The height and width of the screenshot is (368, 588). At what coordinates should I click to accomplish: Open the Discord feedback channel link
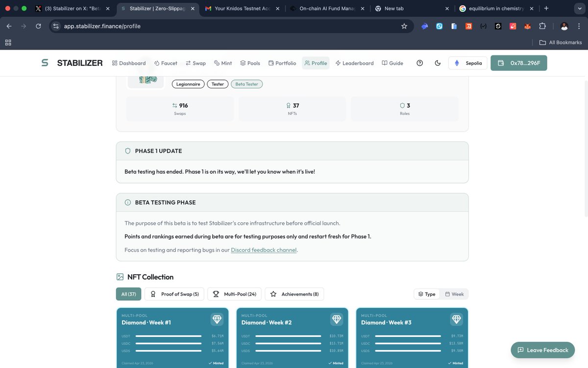(x=264, y=250)
